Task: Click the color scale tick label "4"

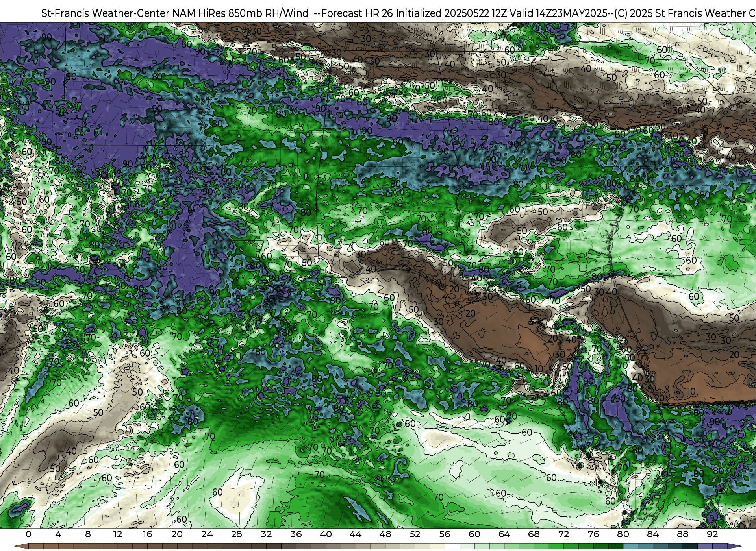Action: click(x=58, y=534)
